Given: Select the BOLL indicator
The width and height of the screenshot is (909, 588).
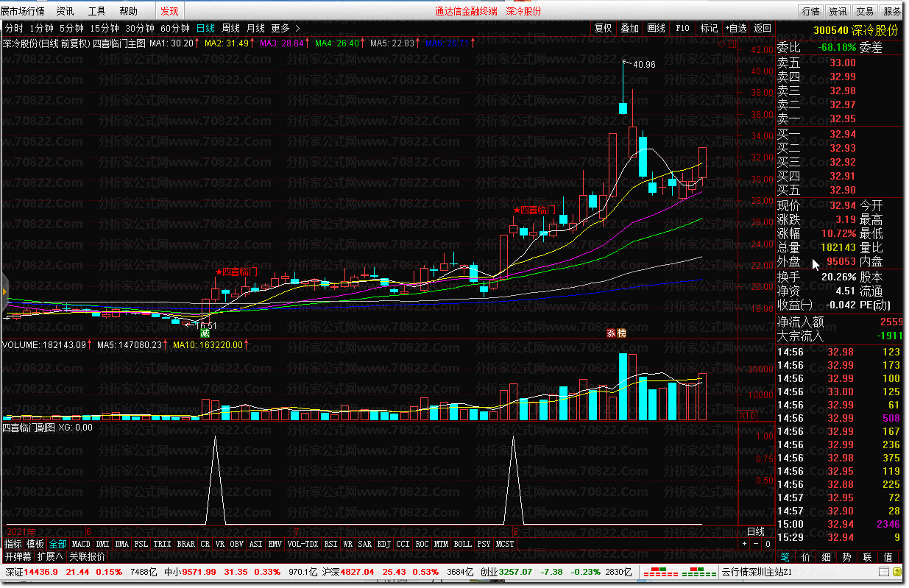Looking at the screenshot, I should pyautogui.click(x=462, y=544).
